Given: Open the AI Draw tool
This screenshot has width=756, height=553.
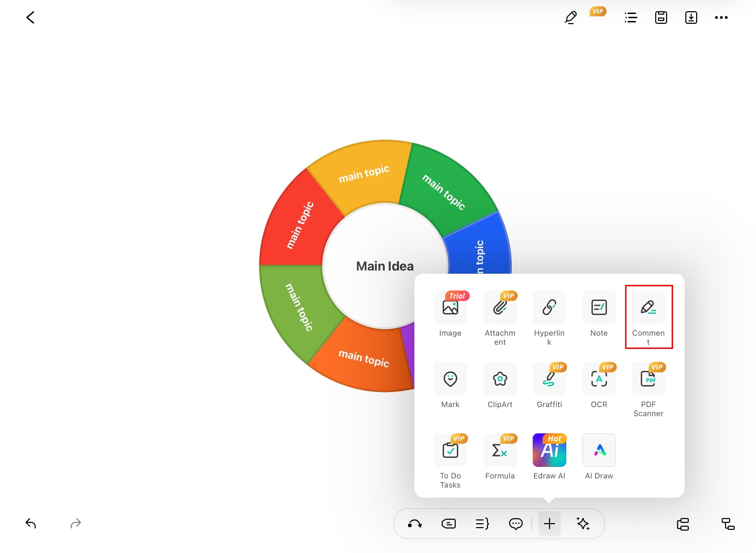Looking at the screenshot, I should point(599,450).
